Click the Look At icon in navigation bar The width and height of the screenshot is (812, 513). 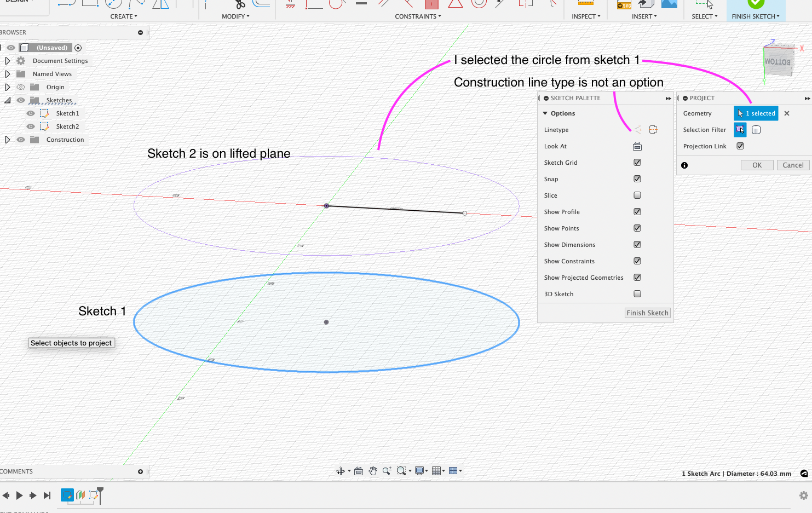[359, 471]
